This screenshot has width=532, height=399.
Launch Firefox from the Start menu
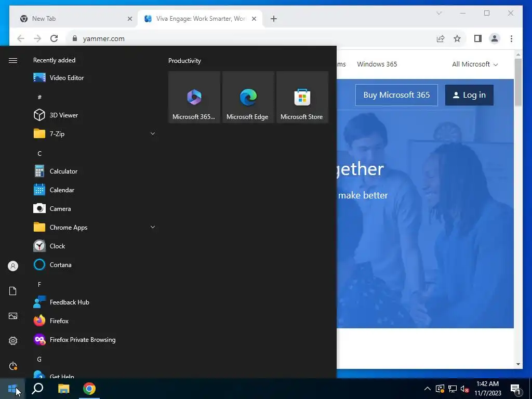pos(95,321)
